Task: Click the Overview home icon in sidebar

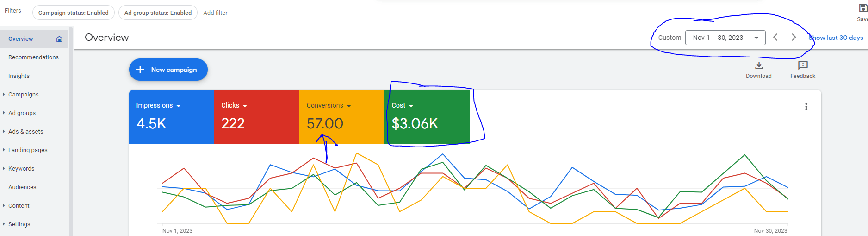Action: [x=59, y=39]
